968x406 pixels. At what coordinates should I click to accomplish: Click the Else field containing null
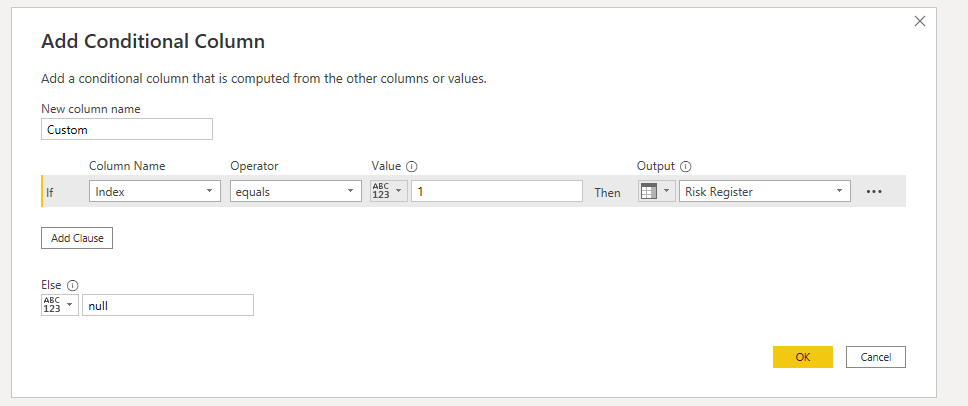click(168, 305)
